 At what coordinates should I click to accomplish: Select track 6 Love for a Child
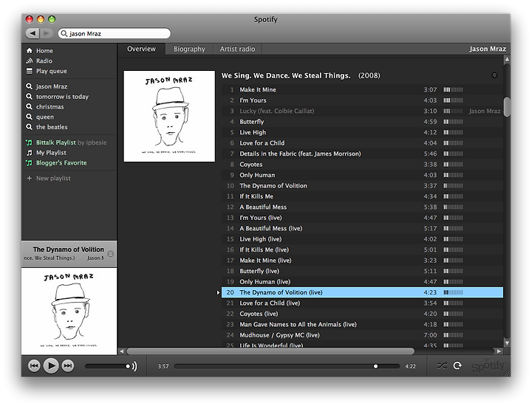362,143
